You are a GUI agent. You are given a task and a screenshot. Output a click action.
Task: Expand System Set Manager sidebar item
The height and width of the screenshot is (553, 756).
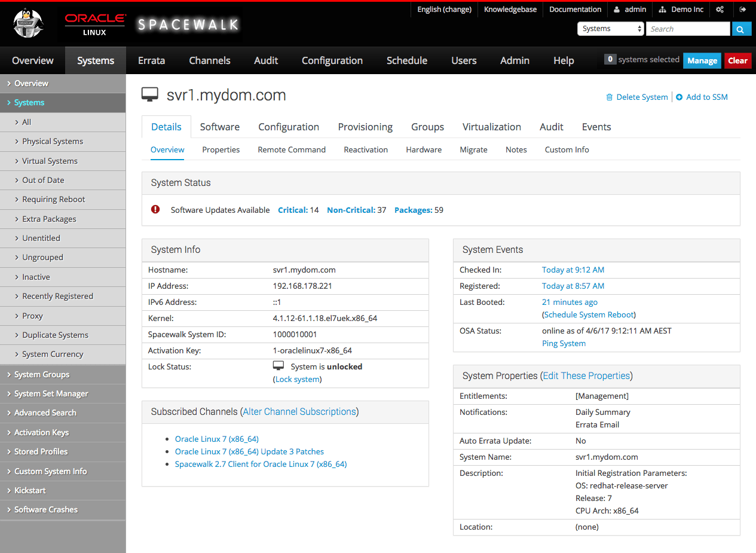[x=63, y=393]
